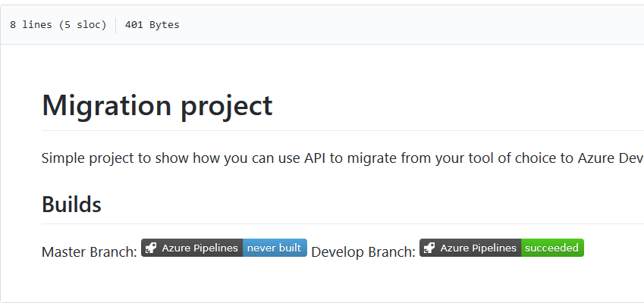644x303 pixels.
Task: Click the blue 'never built' status label
Action: 275,248
